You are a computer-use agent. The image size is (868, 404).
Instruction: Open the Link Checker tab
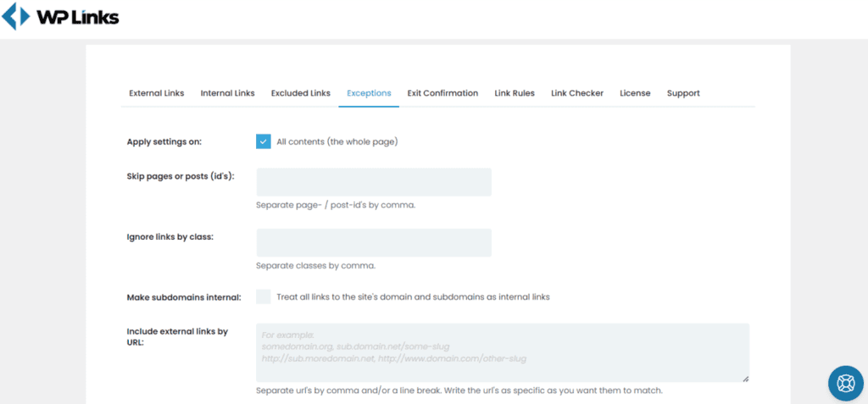577,93
